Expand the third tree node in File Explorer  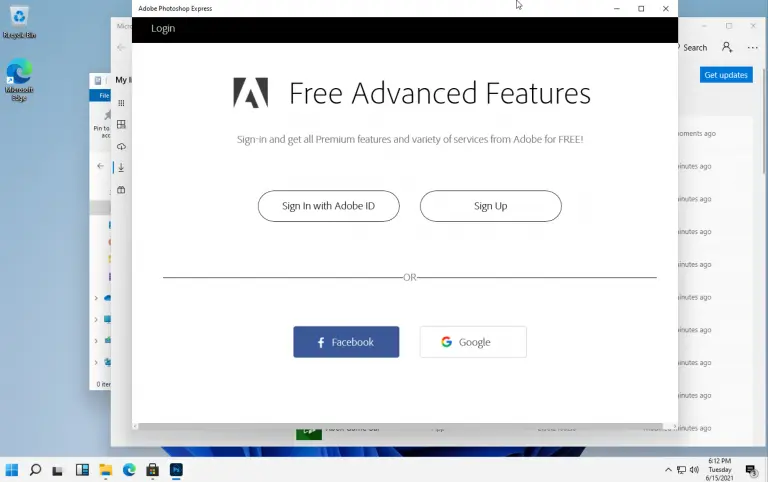96,340
